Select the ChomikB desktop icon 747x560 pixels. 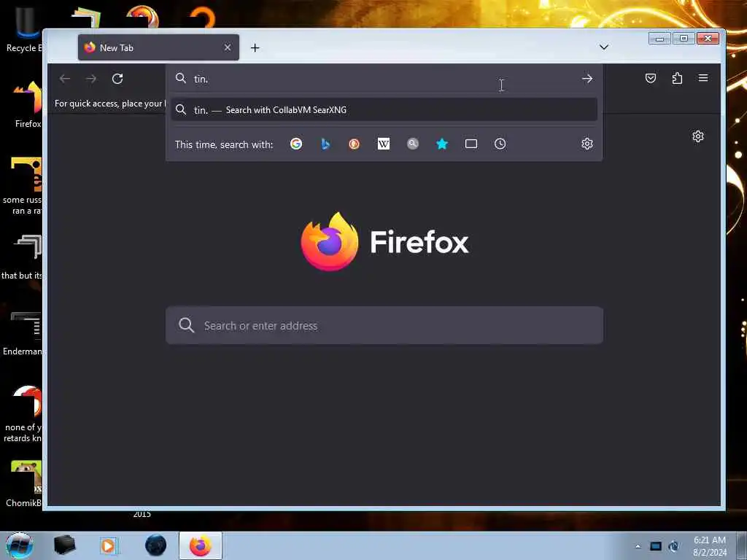24,484
